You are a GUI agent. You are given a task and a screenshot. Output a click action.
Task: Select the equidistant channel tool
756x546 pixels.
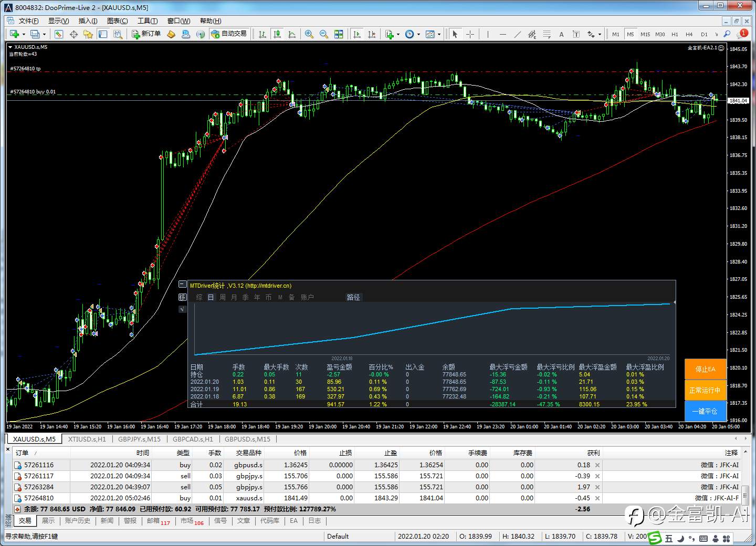click(x=532, y=34)
